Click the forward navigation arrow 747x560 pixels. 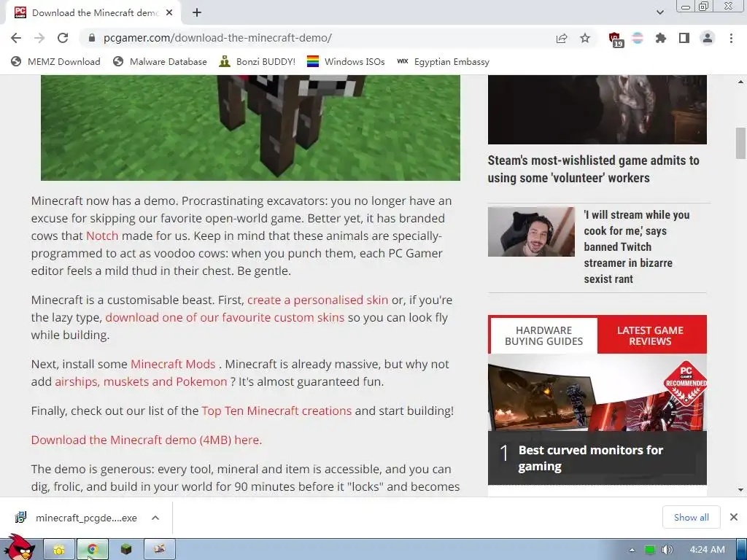pos(39,38)
